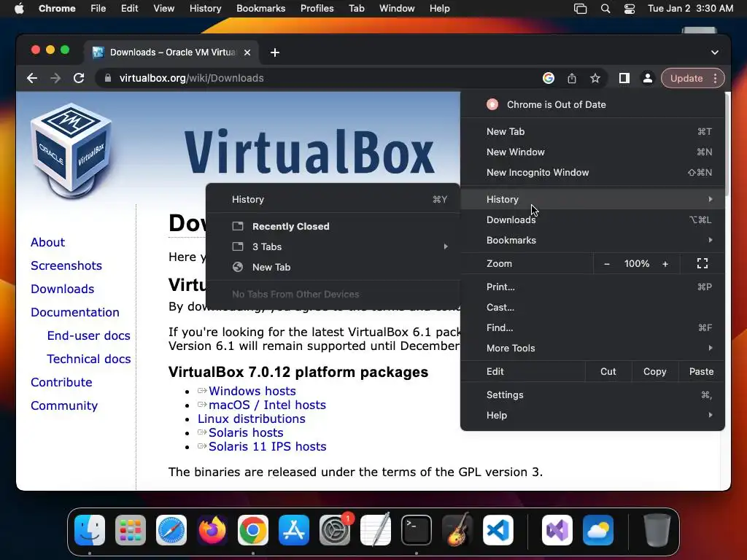
Task: Reopen New Tab from Recently Closed
Action: (333, 267)
